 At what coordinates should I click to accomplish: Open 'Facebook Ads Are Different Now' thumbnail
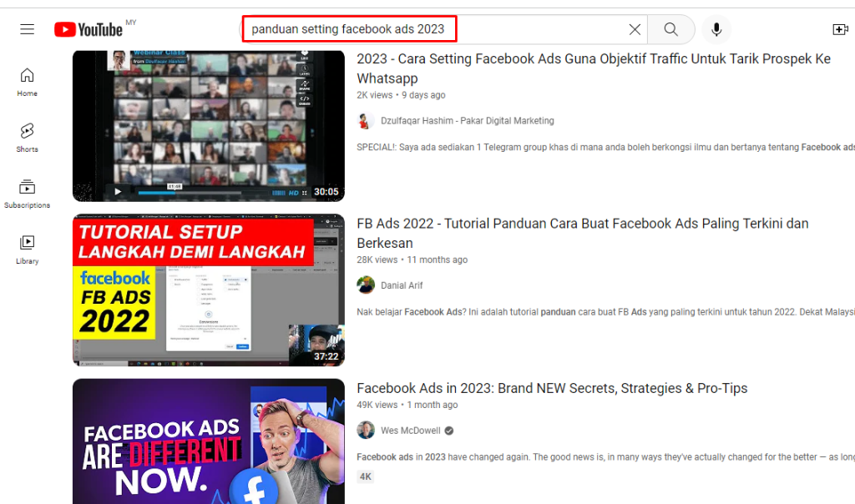coord(208,441)
